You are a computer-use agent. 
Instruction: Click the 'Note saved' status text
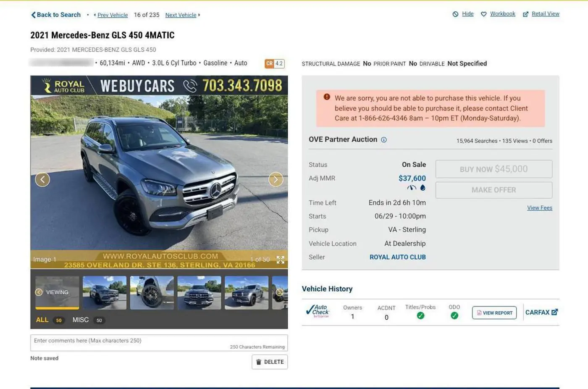tap(45, 358)
